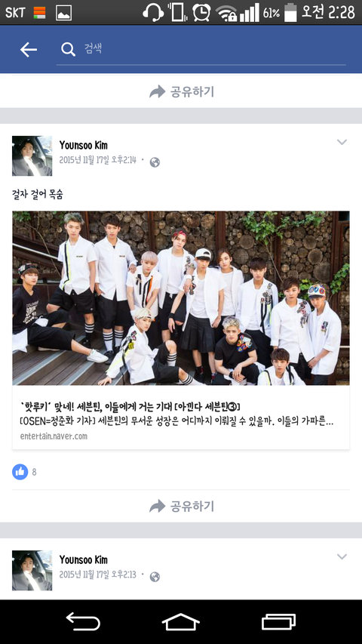Tap Android recent apps button

click(279, 622)
